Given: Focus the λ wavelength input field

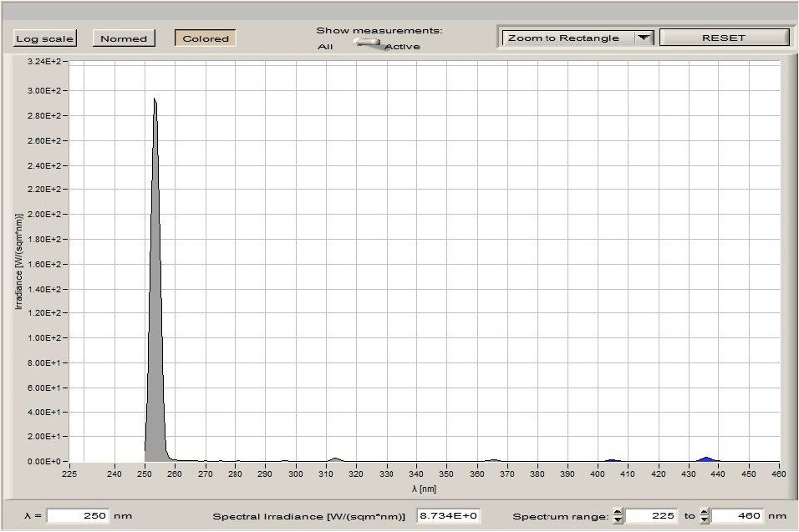Looking at the screenshot, I should coord(78,515).
